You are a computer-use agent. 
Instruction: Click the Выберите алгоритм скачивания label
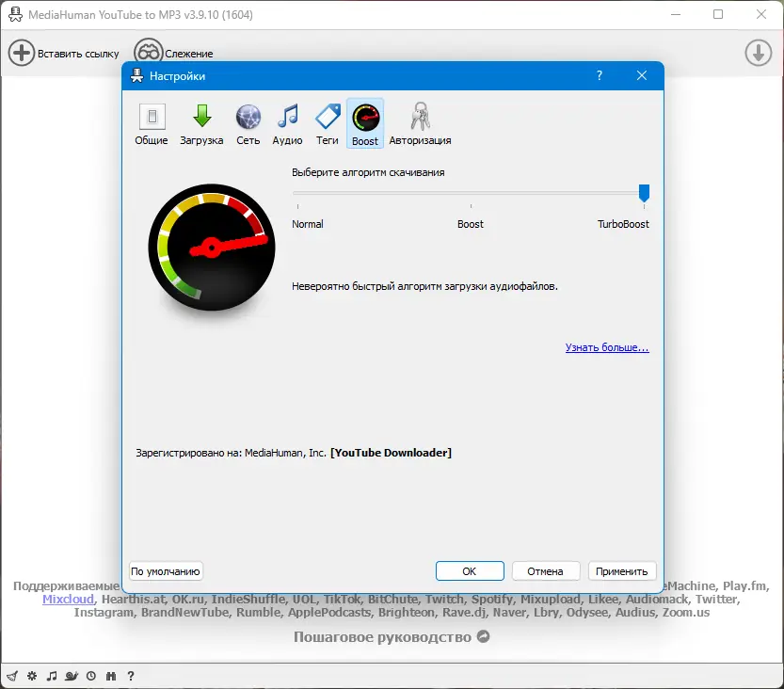pyautogui.click(x=368, y=172)
